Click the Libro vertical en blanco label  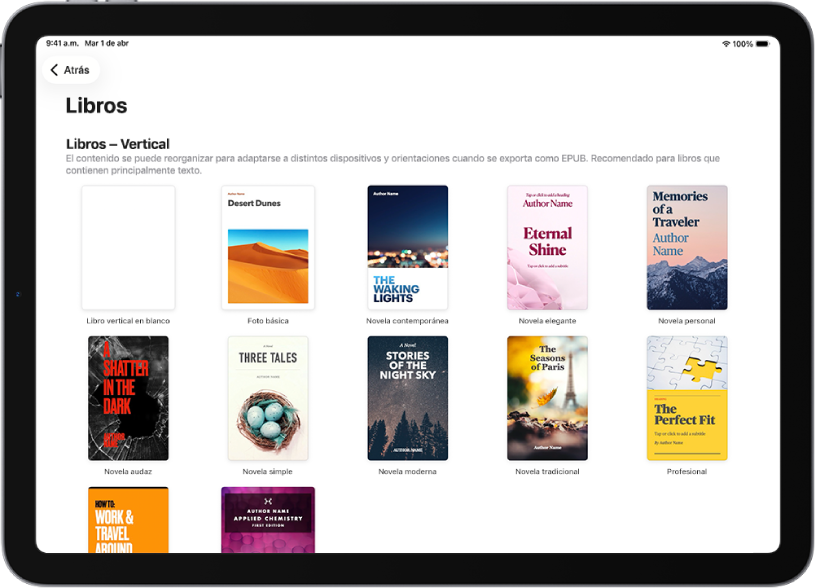(128, 321)
